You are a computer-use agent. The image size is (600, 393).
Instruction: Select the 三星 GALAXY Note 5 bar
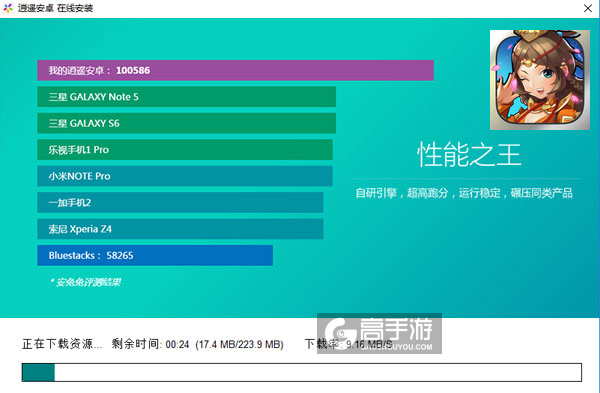pos(186,97)
